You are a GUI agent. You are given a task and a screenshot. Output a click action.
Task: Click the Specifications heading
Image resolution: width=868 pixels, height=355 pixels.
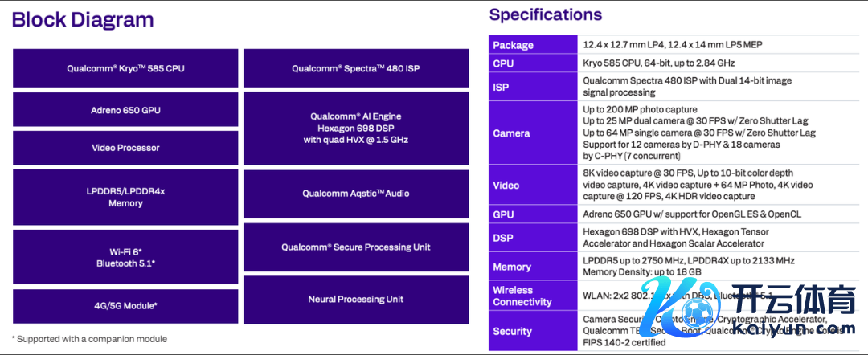pos(545,14)
